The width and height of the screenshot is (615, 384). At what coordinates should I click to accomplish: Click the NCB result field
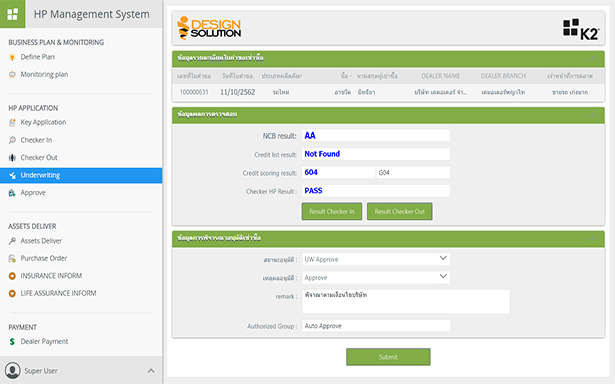click(376, 135)
